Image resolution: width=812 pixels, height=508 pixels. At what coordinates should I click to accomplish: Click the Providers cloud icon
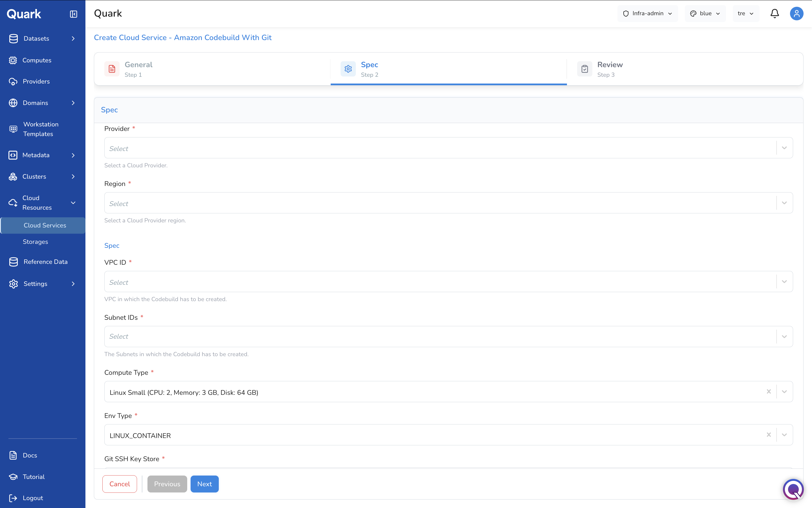[x=13, y=81]
